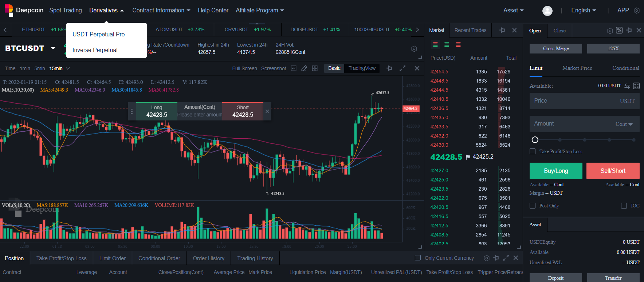Check Only Current Currency box
This screenshot has width=644, height=282.
tap(418, 258)
